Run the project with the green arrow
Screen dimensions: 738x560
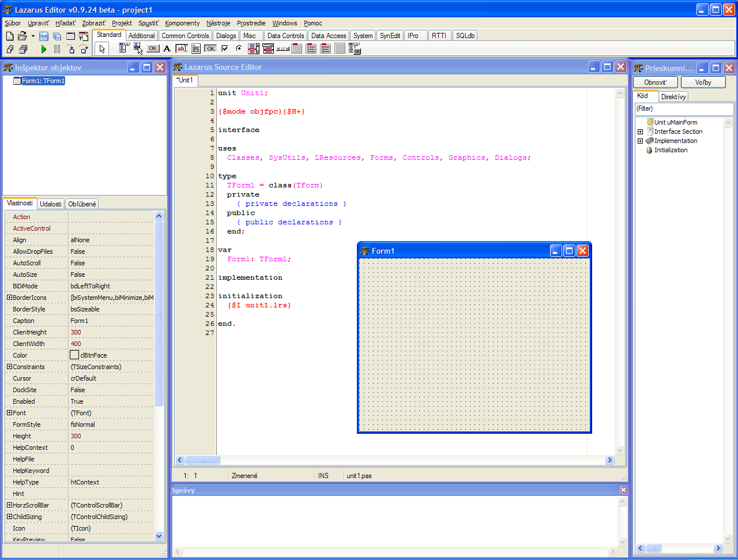pos(44,49)
